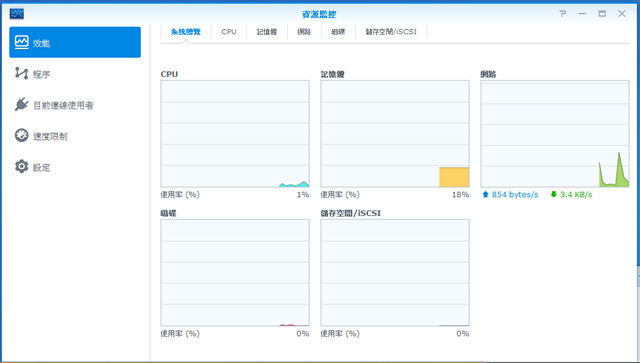
Task: Open the 網路 network tab
Action: (x=304, y=31)
